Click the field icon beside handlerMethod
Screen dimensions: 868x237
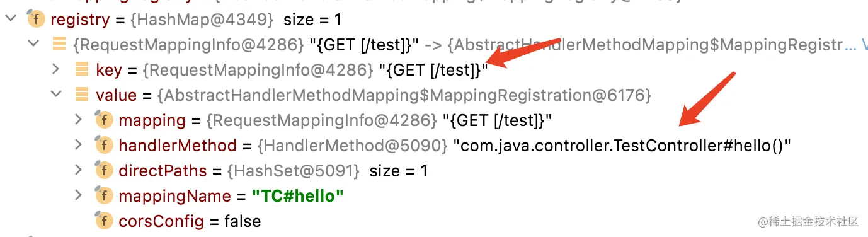pos(104,145)
